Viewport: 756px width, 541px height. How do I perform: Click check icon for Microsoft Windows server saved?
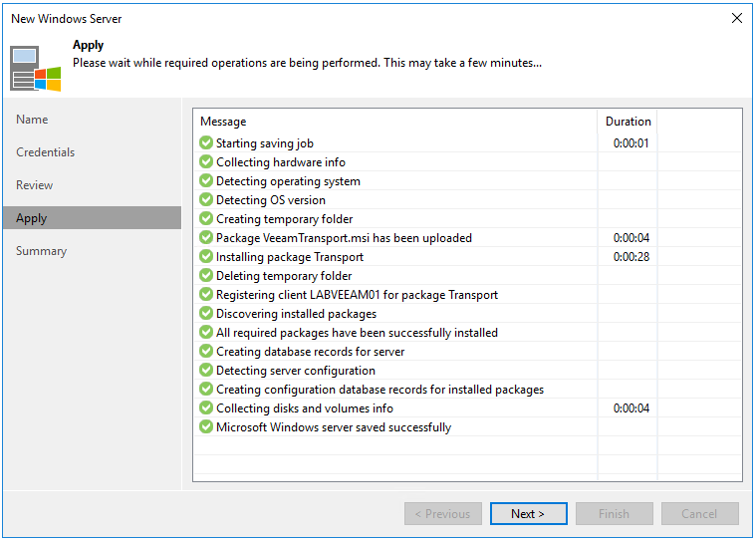coord(206,427)
